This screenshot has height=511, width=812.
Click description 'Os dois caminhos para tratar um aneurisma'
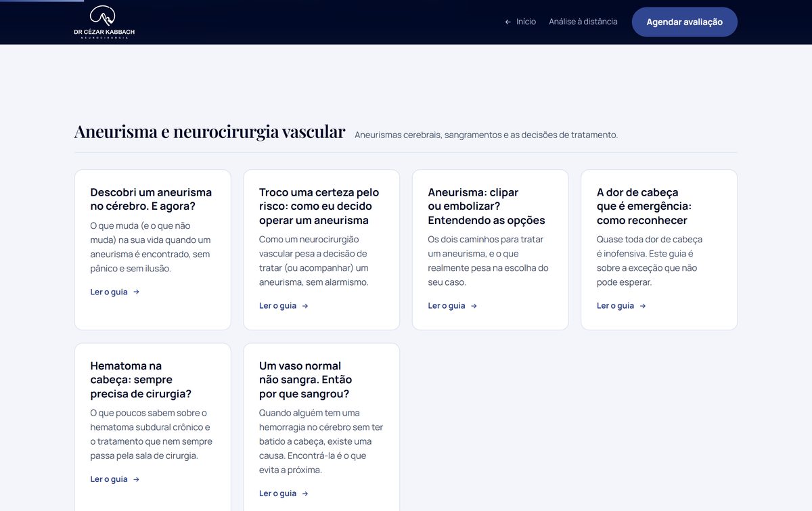click(x=489, y=261)
